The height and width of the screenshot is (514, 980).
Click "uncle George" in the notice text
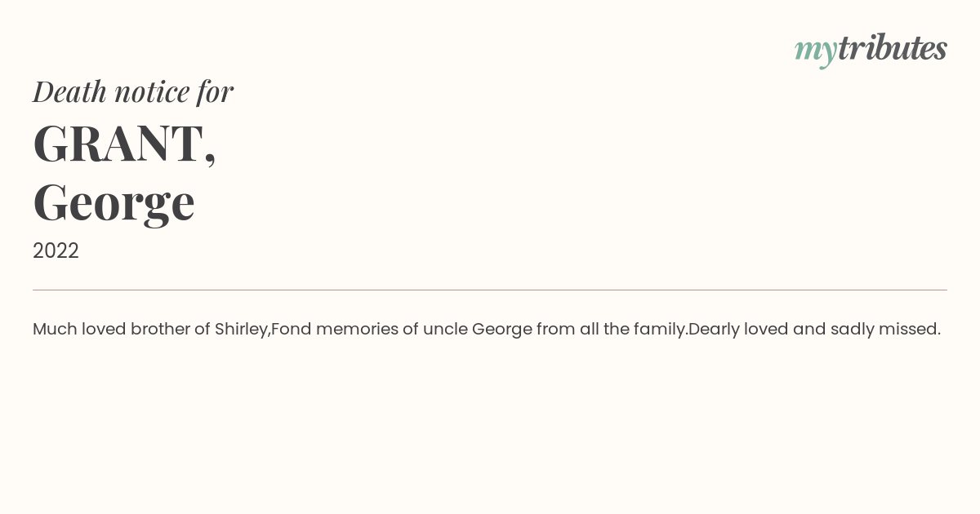[x=477, y=330]
